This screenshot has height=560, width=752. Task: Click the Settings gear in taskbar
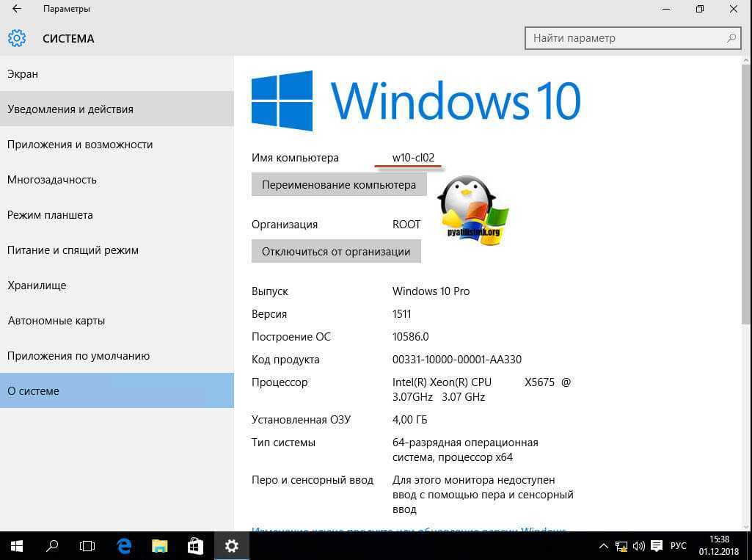click(x=232, y=545)
